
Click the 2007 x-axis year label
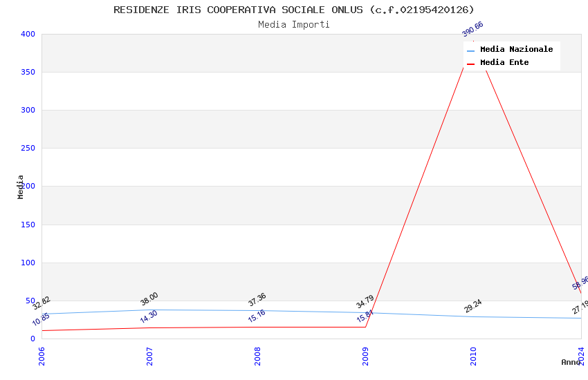(149, 356)
